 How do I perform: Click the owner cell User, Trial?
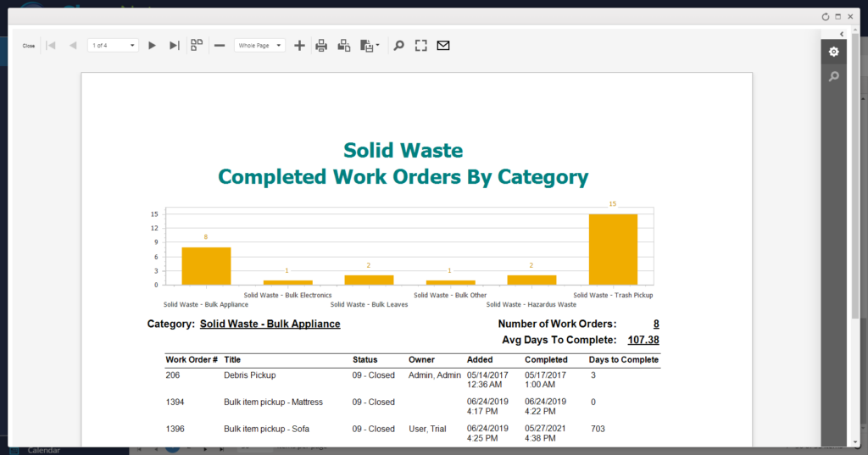427,429
